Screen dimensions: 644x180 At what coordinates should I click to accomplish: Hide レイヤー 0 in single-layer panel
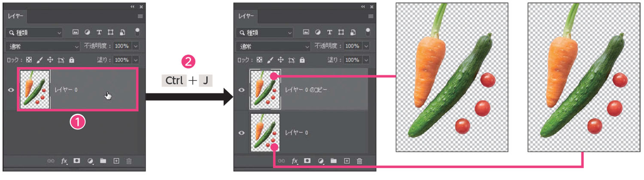pyautogui.click(x=12, y=90)
